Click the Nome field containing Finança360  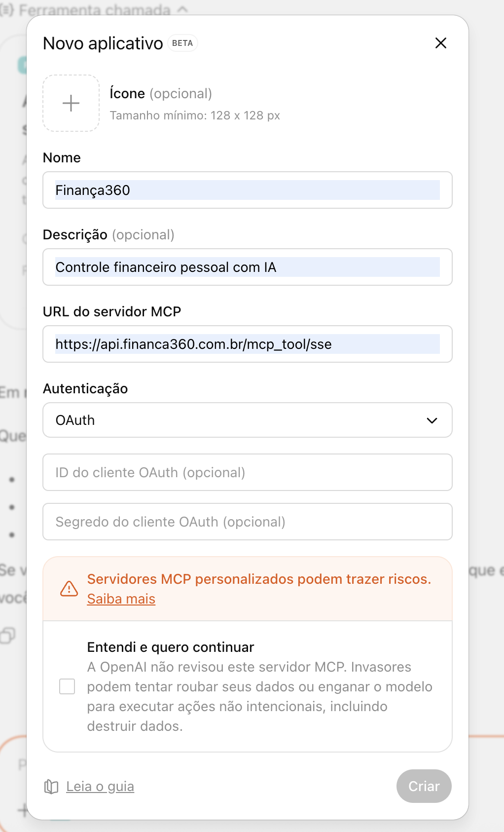pos(248,190)
